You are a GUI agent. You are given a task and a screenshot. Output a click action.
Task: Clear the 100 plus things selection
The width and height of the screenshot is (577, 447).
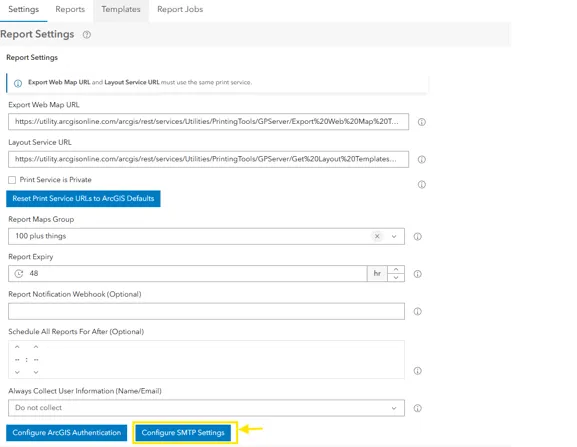(x=377, y=236)
